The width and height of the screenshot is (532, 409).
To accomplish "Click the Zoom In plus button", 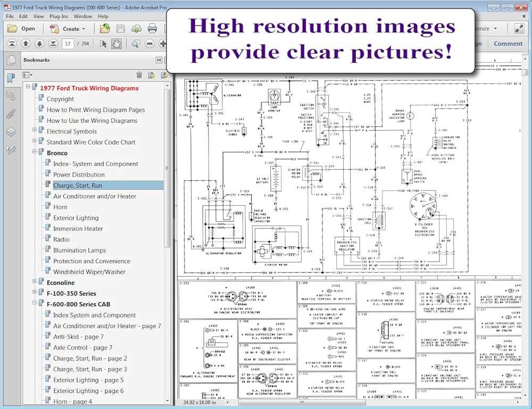I will [163, 44].
